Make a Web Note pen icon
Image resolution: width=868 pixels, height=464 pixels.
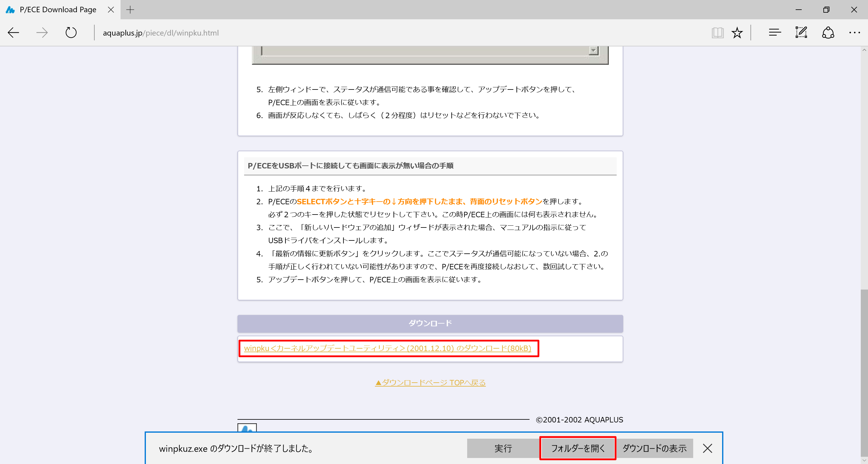(x=801, y=33)
